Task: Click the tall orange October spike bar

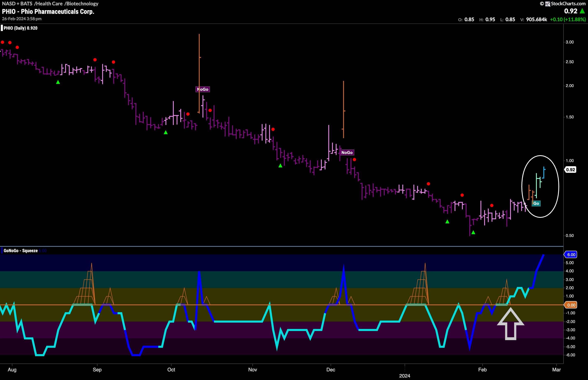Action: (199, 73)
